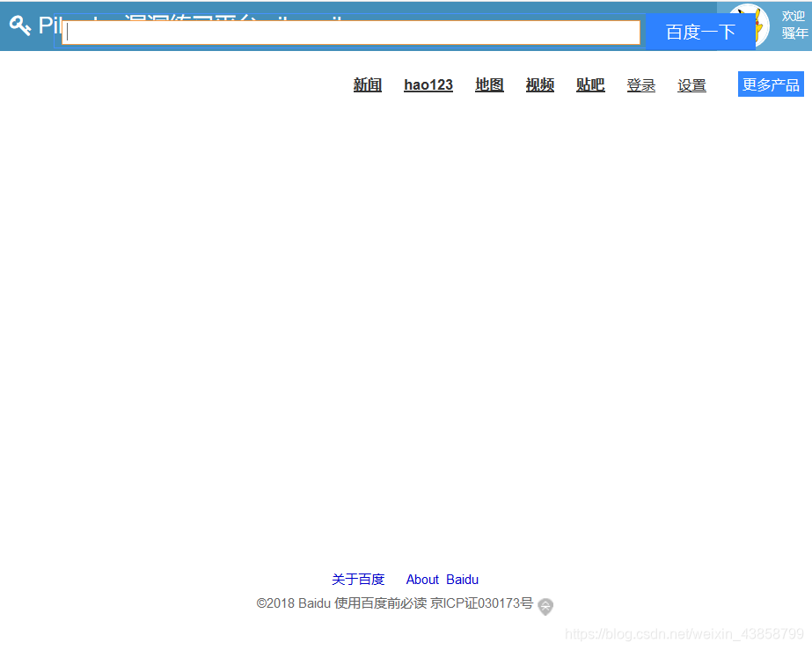Open the 设置 settings link

[x=691, y=85]
